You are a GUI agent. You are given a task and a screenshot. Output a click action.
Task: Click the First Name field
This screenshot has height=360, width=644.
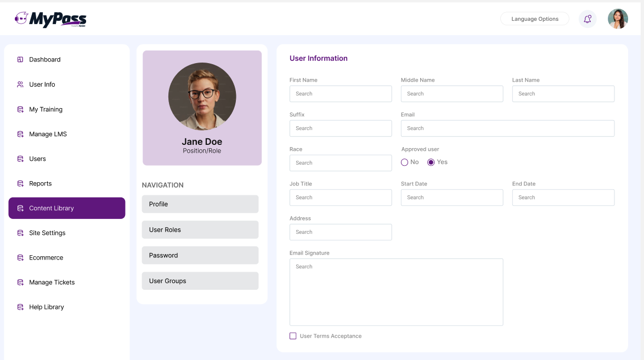341,94
